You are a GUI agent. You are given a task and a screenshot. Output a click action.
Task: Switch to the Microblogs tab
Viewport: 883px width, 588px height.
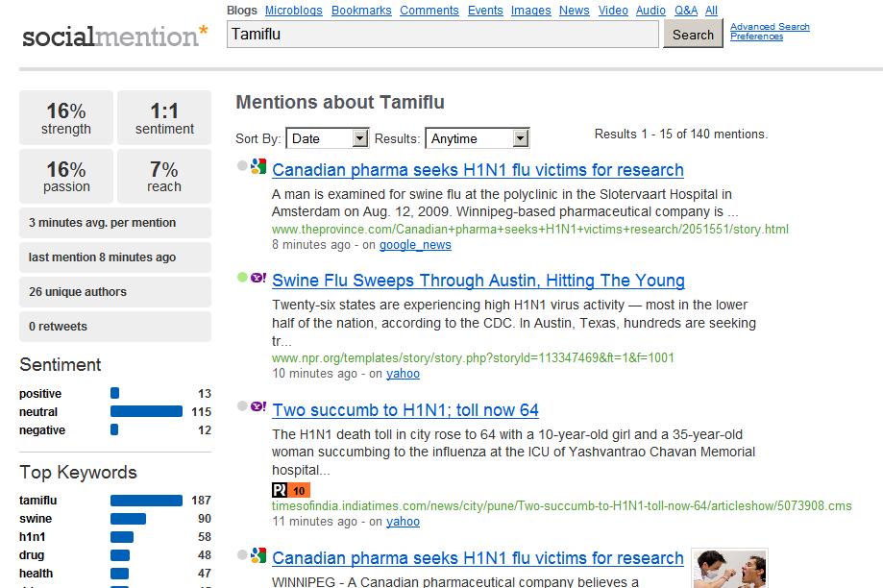(293, 11)
